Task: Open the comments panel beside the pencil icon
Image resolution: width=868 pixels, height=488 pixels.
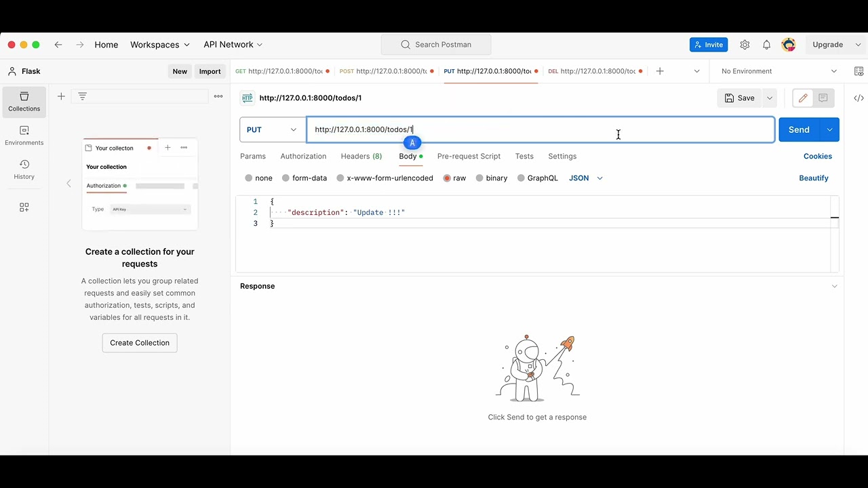Action: (x=823, y=98)
